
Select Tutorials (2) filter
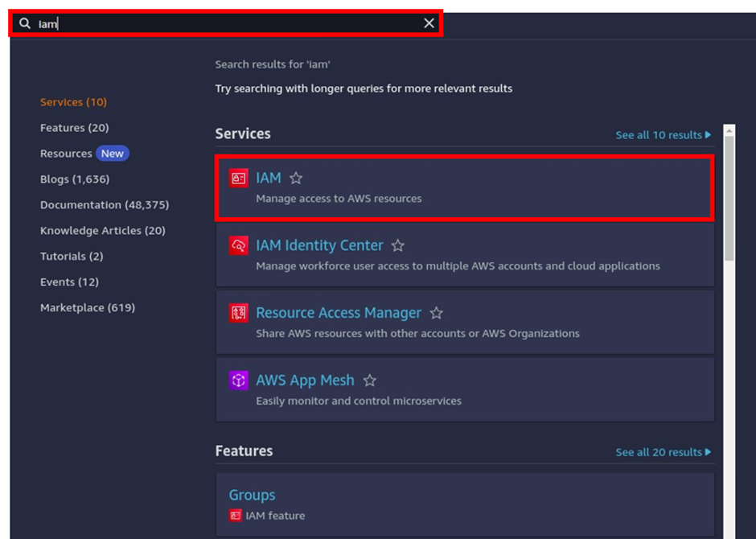[72, 256]
